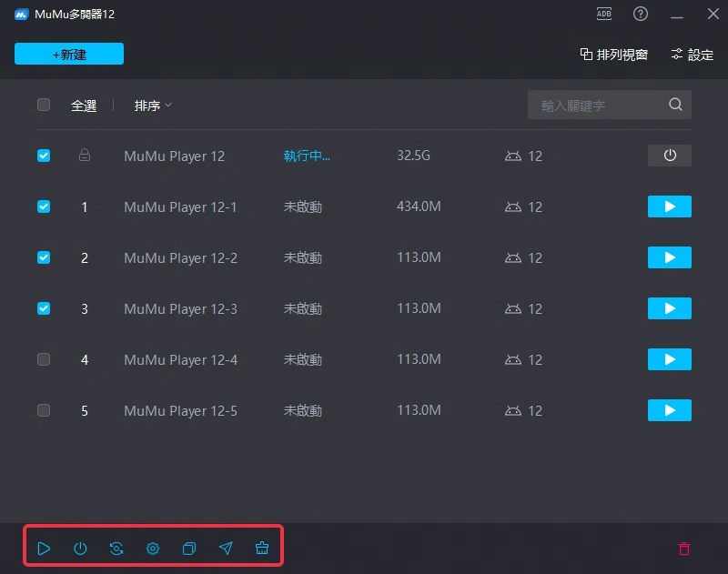Click the batch shutdown power icon
The width and height of the screenshot is (728, 574).
pos(80,549)
